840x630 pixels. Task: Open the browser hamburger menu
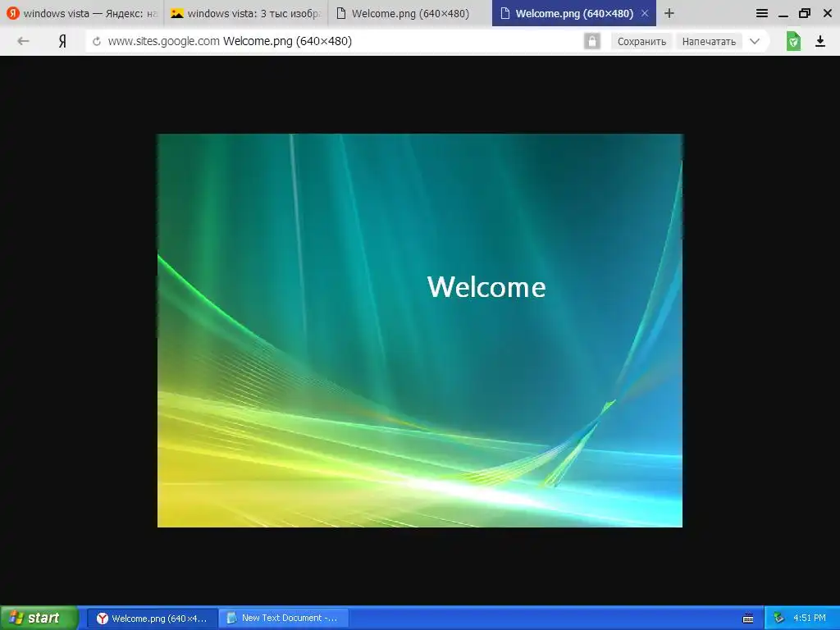(762, 13)
